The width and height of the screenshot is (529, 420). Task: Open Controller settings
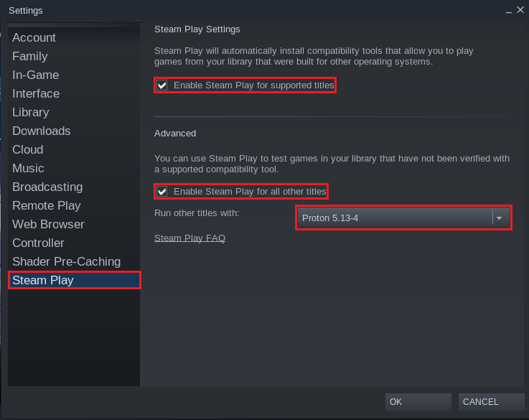click(38, 243)
